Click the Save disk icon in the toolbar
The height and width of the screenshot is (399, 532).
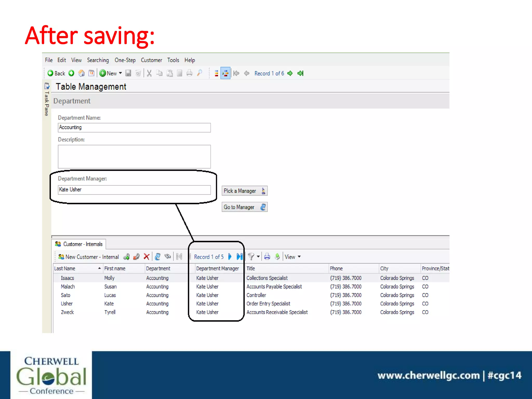pyautogui.click(x=128, y=73)
